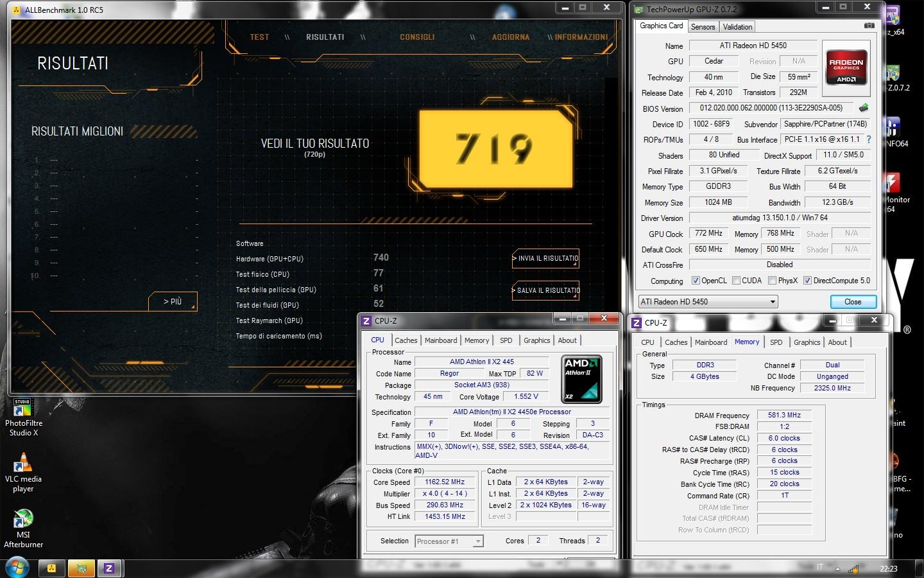Click the Radeon Graphics logo in GPU-Z

846,67
